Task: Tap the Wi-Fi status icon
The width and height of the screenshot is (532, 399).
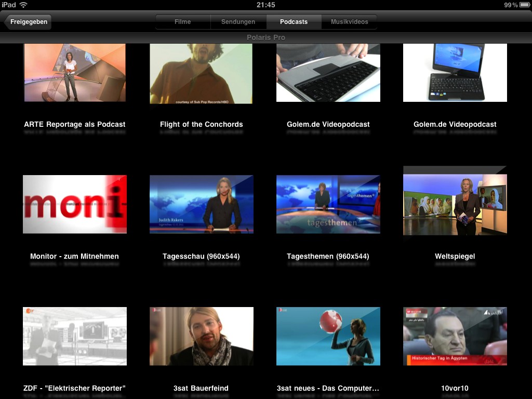Action: pyautogui.click(x=23, y=5)
